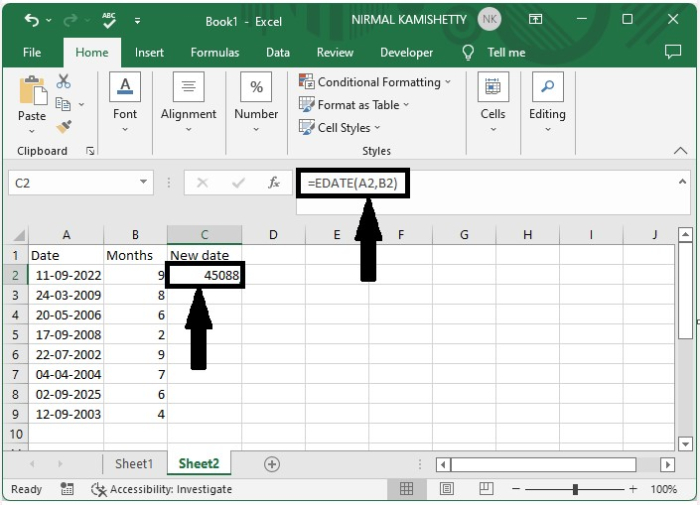This screenshot has height=505, width=700.
Task: Switch to Page Layout view icon
Action: point(447,489)
